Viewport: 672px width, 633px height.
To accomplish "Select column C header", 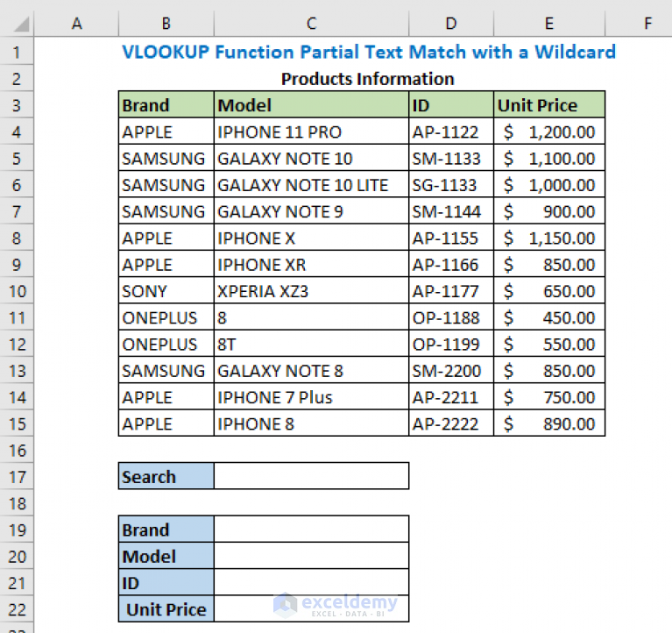I will click(x=312, y=23).
